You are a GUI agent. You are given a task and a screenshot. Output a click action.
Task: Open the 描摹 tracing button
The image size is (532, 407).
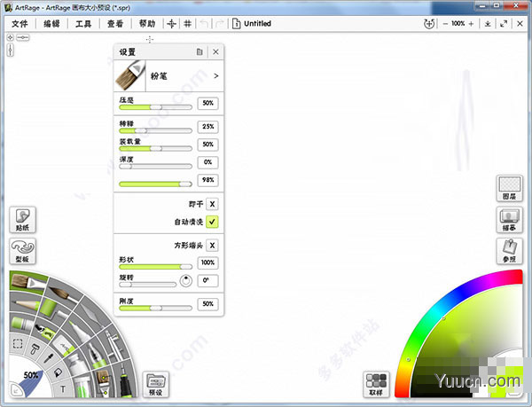coord(509,220)
